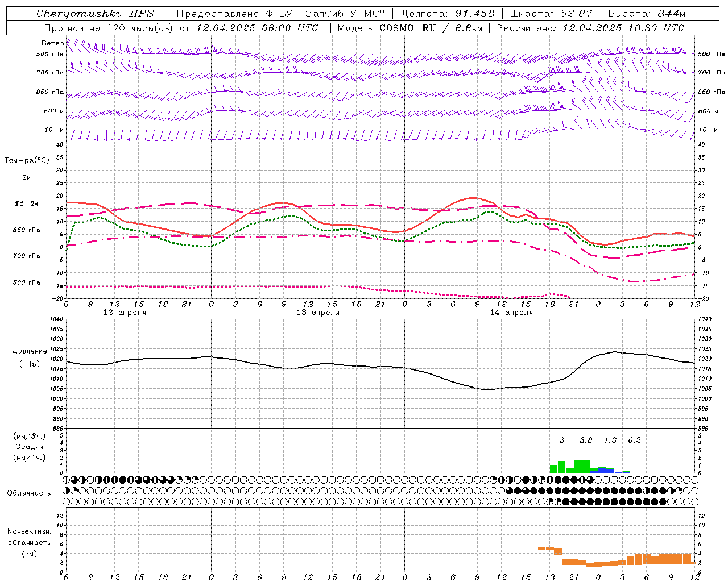Click the Cheryomushki-HPS station title
The height and width of the screenshot is (582, 728).
point(95,14)
